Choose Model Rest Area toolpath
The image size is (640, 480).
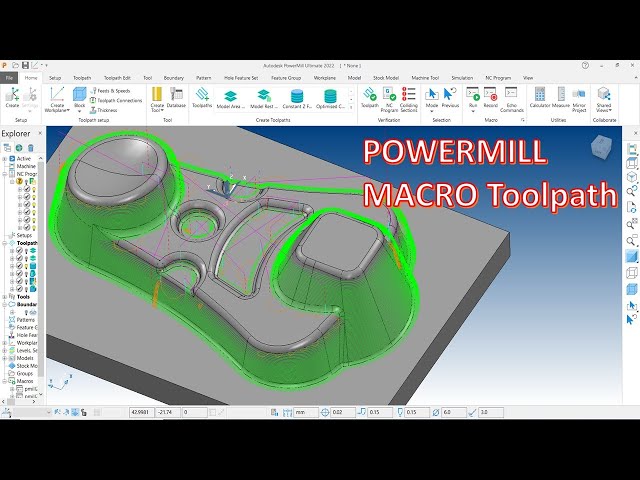pos(264,100)
